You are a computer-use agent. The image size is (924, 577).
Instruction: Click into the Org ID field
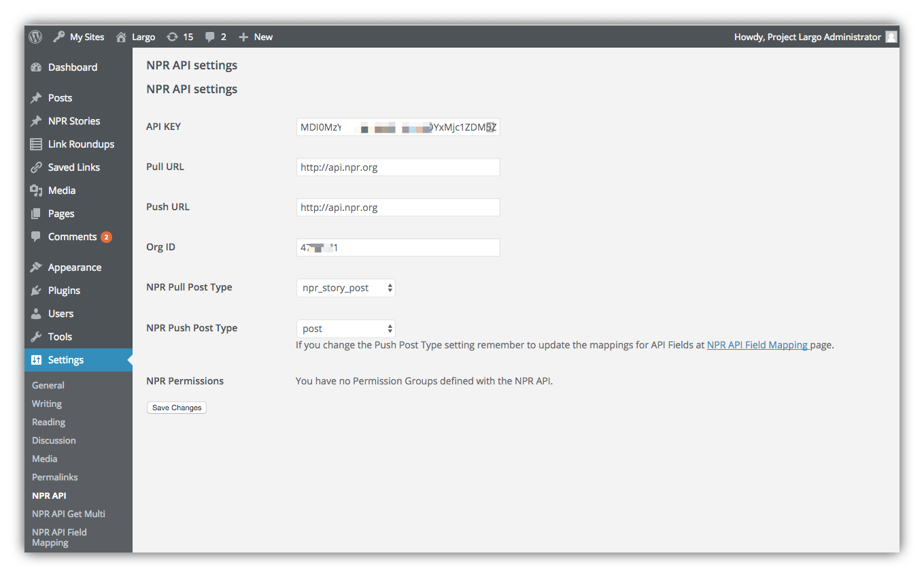point(398,248)
